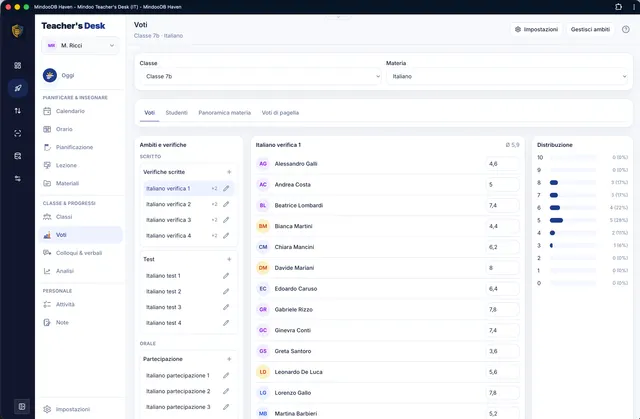Open Note in the sidebar
640x419 pixels.
point(81,322)
